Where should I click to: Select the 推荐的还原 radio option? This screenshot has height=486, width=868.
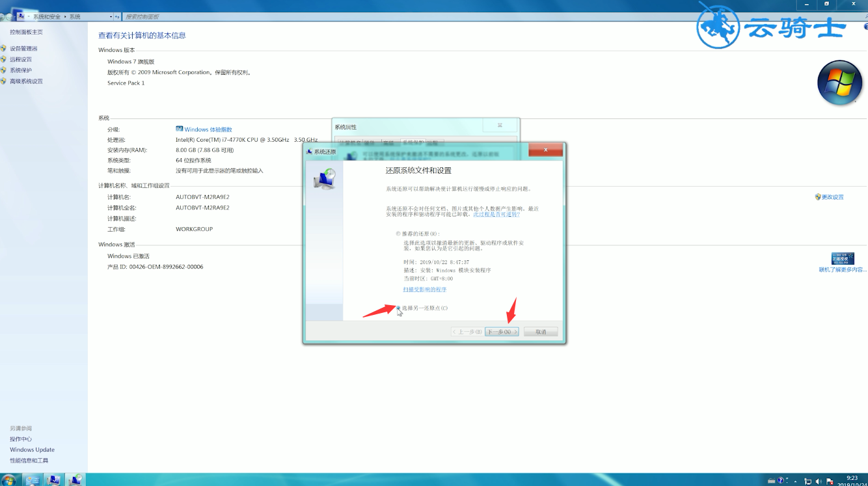398,234
